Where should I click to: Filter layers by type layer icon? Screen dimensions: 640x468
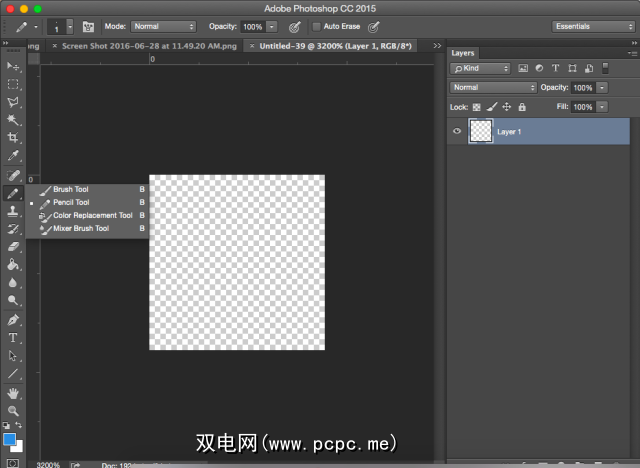[x=555, y=68]
